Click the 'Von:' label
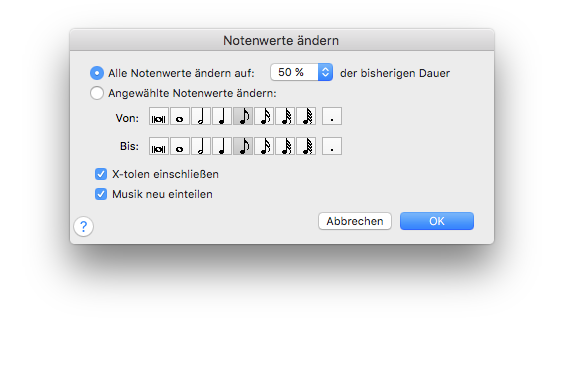Screen dimensions: 584x382 click(x=127, y=118)
